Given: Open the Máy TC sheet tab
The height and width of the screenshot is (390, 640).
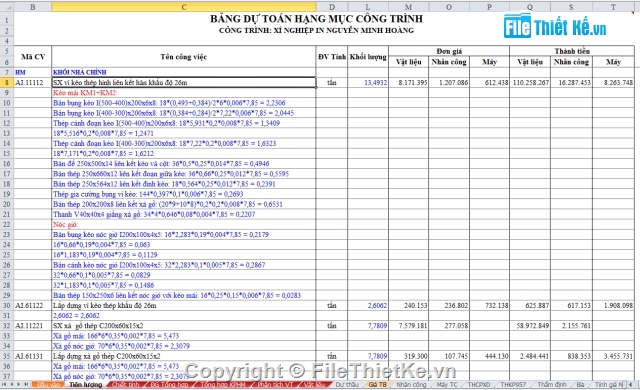Looking at the screenshot, I should (447, 384).
